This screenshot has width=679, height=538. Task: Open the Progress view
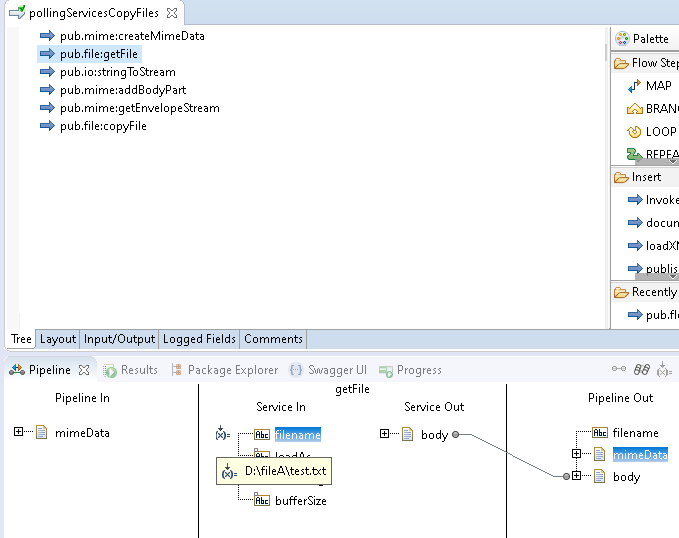[411, 370]
